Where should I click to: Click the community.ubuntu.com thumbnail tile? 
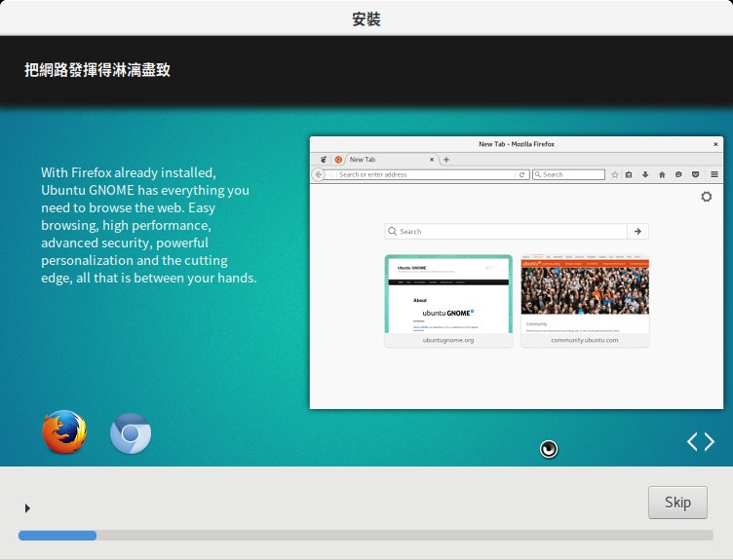[585, 300]
